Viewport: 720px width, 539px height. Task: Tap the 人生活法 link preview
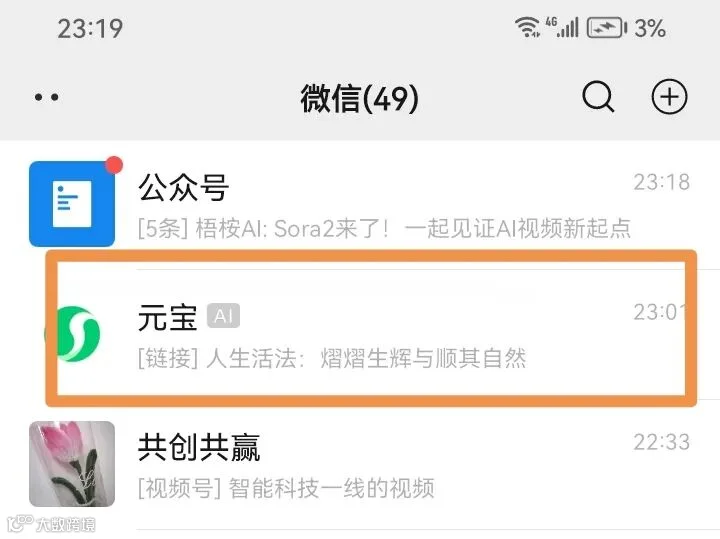(x=332, y=358)
